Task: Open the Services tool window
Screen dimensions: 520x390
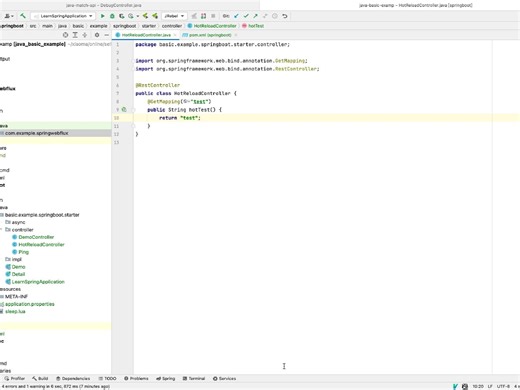Action: coord(224,378)
